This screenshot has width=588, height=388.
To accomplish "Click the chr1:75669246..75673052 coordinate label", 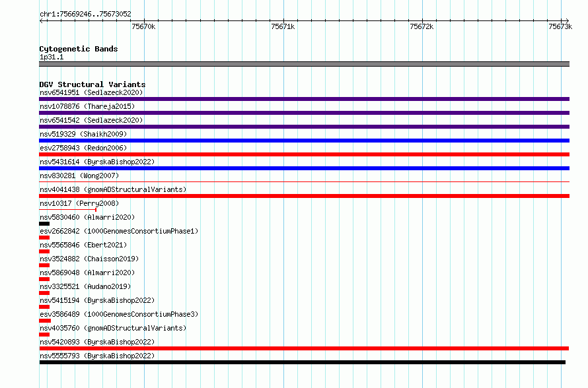I will (x=85, y=14).
